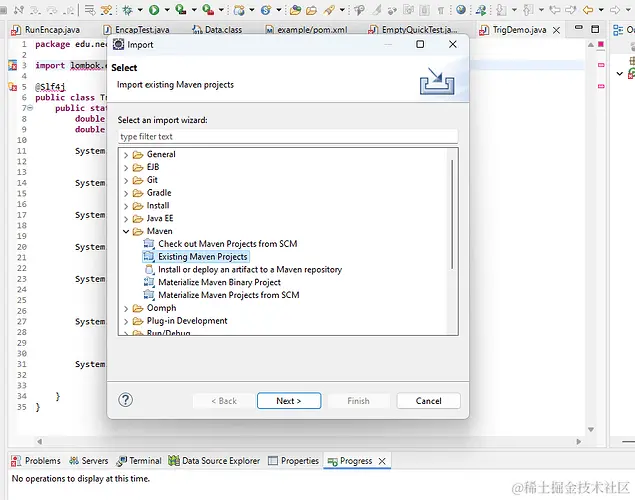This screenshot has width=635, height=500.
Task: Select Check out Maven Projects from SCM
Action: pyautogui.click(x=221, y=244)
